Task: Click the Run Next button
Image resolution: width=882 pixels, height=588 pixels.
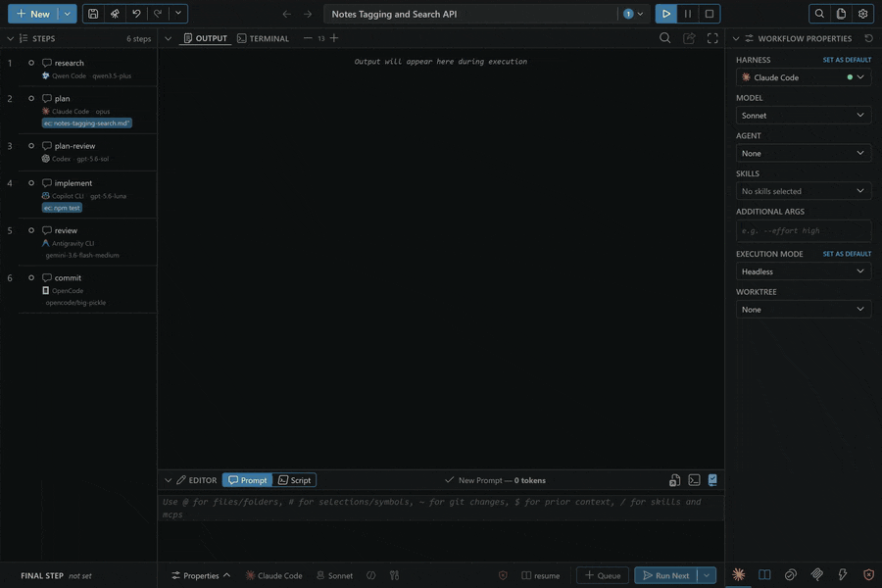Action: (x=666, y=575)
